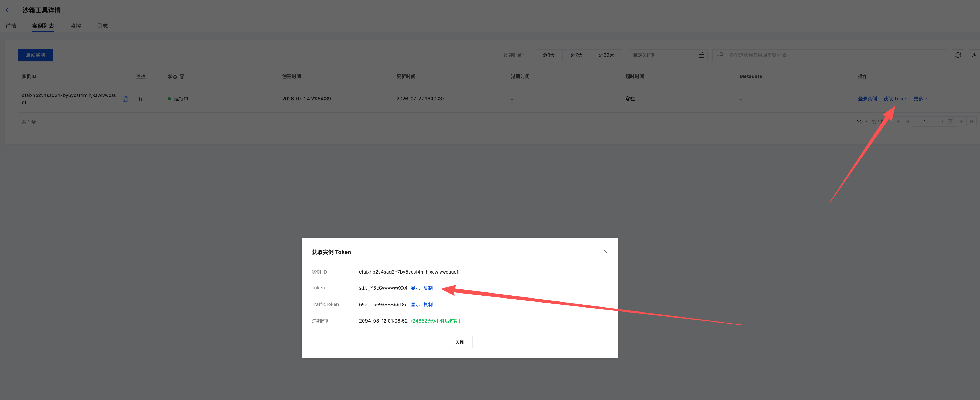Click the 登录实例 link
Viewport: 980px width, 400px height.
click(867, 99)
